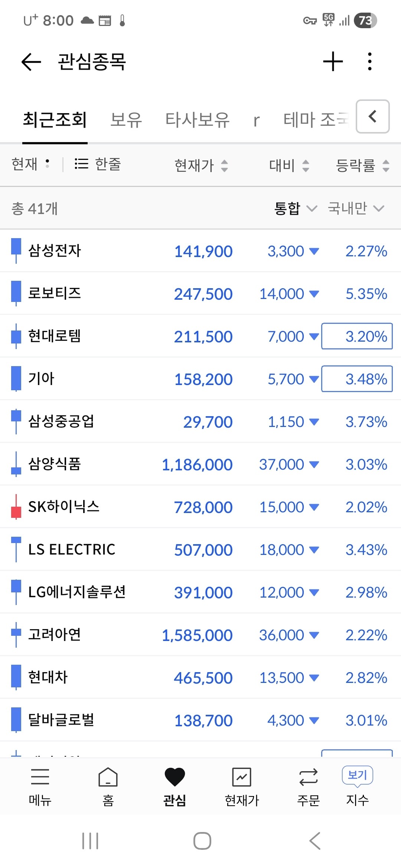
Task: Tap the 현대로템 3.20% change box
Action: pos(357,336)
